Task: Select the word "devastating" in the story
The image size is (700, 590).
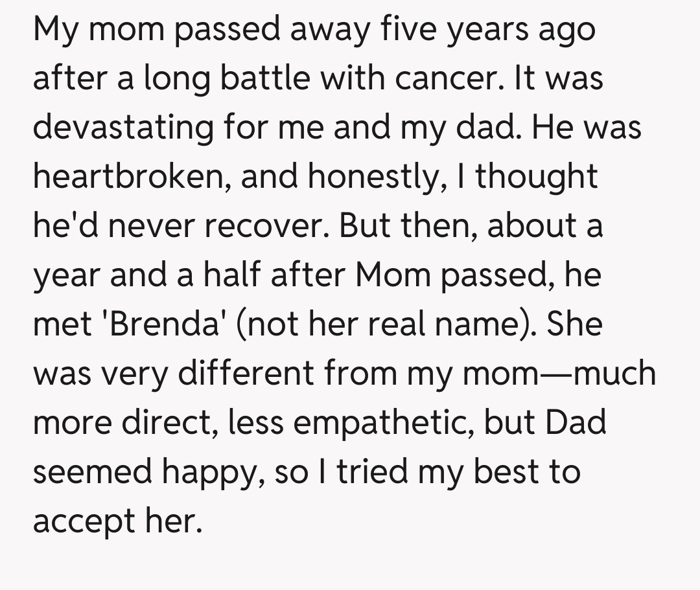Action: click(x=123, y=127)
